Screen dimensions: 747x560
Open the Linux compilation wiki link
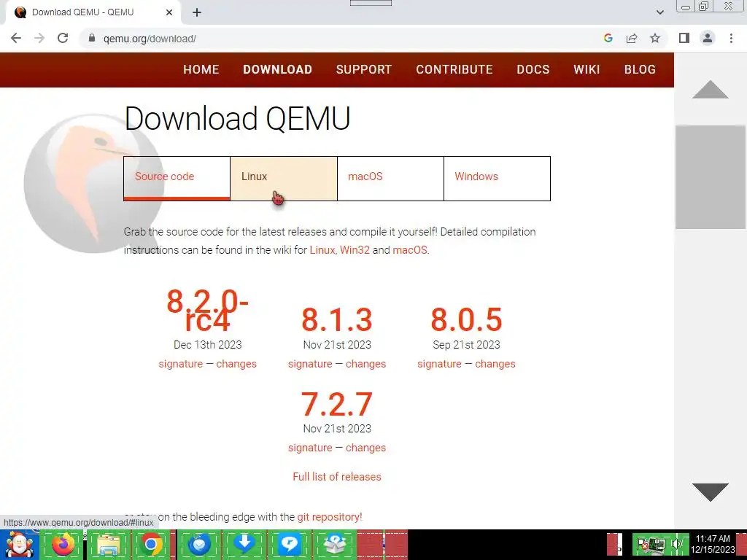coord(322,250)
